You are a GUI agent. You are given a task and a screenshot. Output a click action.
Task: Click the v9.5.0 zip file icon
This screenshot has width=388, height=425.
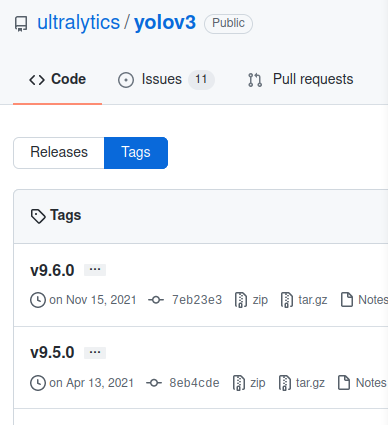point(239,383)
